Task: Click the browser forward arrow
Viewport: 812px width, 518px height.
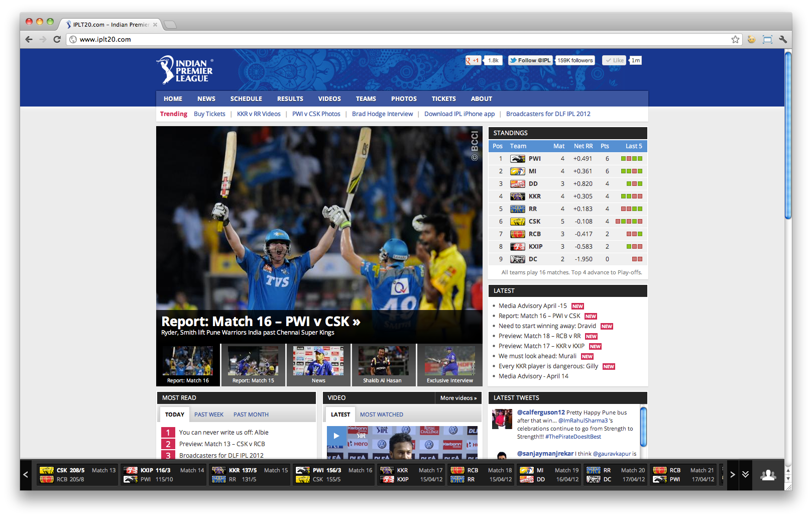Action: coord(43,39)
